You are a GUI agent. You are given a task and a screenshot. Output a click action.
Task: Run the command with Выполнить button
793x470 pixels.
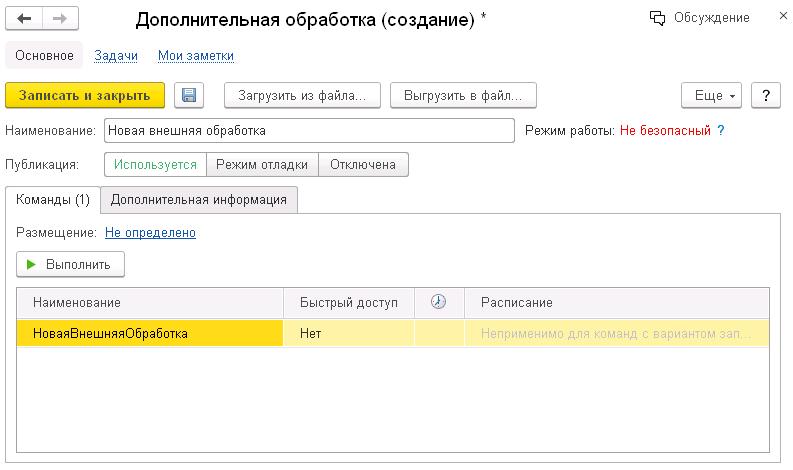coord(70,264)
